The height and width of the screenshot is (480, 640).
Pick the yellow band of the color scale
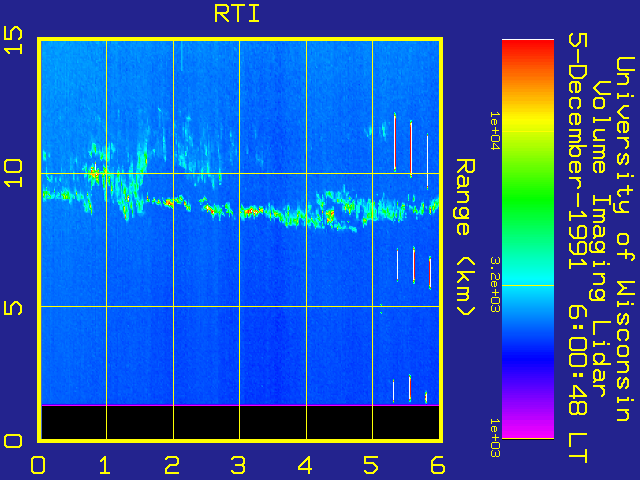click(x=528, y=122)
